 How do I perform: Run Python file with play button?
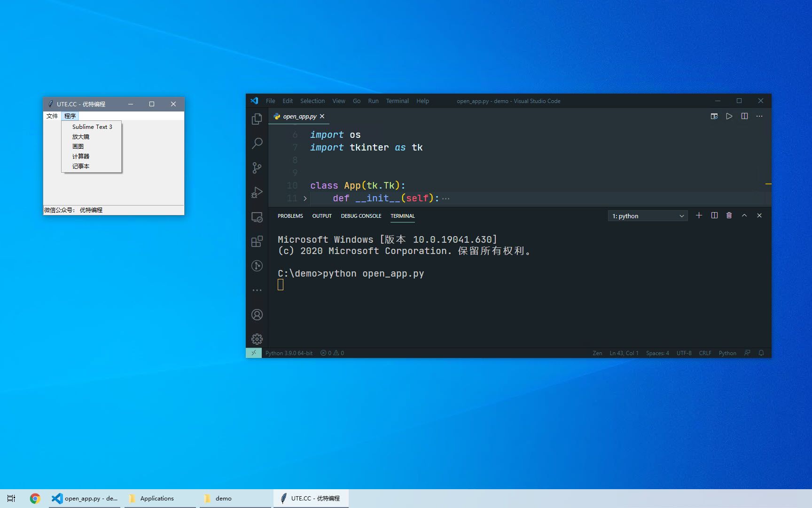(x=729, y=116)
